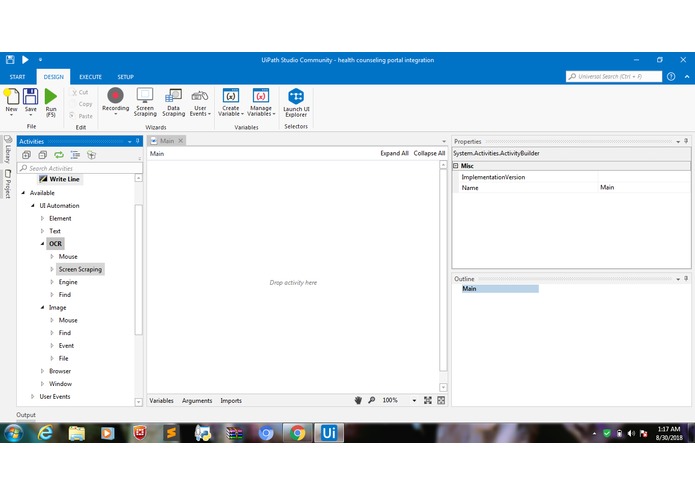Open the Data Scraping wizard
The height and width of the screenshot is (494, 695).
coord(173,96)
